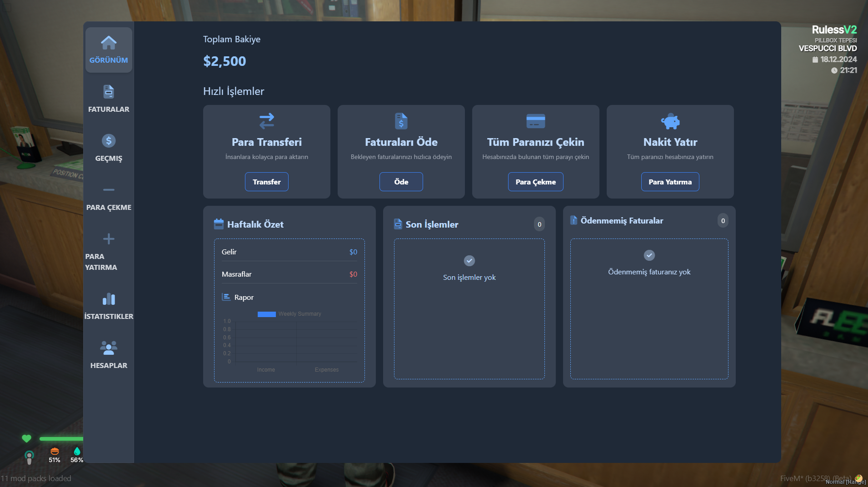Switch to the FATURALAR tab label
This screenshot has width=868, height=487.
pos(109,109)
